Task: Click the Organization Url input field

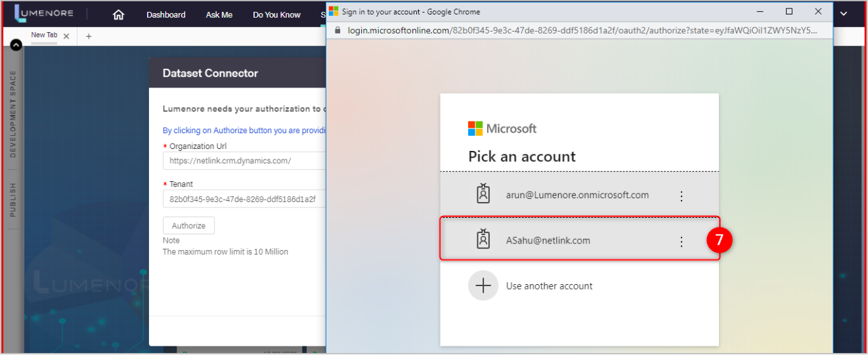Action: tap(244, 161)
